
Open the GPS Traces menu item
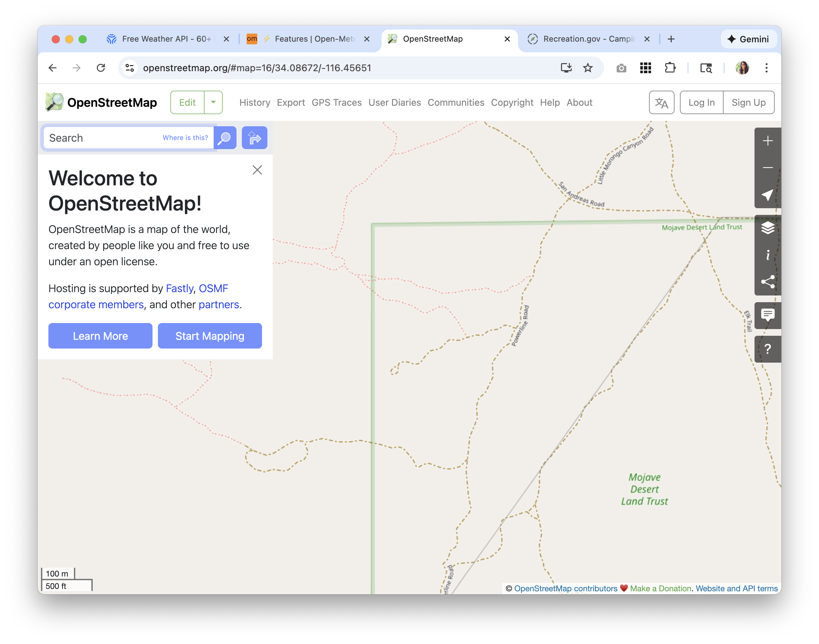coord(336,102)
